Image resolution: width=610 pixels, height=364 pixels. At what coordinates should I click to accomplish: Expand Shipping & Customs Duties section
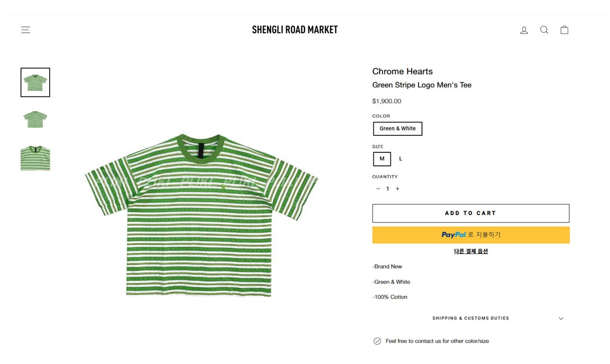[x=470, y=318]
